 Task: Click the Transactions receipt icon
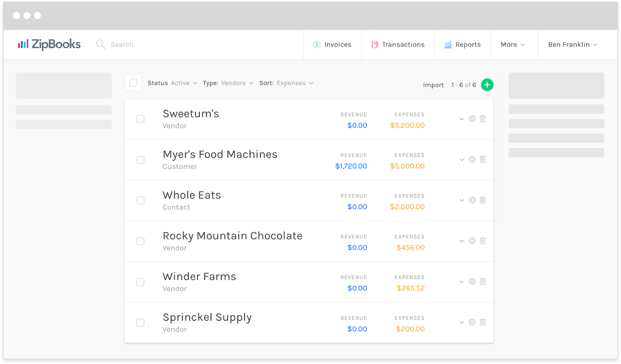[x=375, y=45]
